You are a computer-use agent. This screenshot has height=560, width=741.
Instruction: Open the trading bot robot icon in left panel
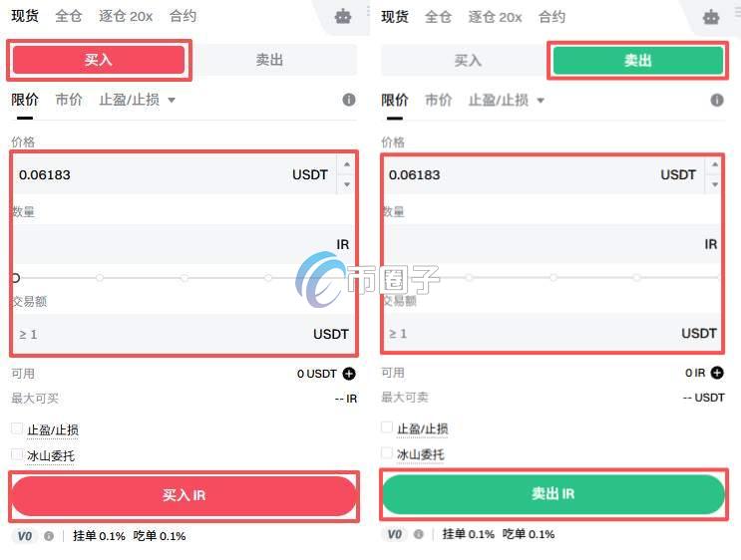(x=343, y=17)
